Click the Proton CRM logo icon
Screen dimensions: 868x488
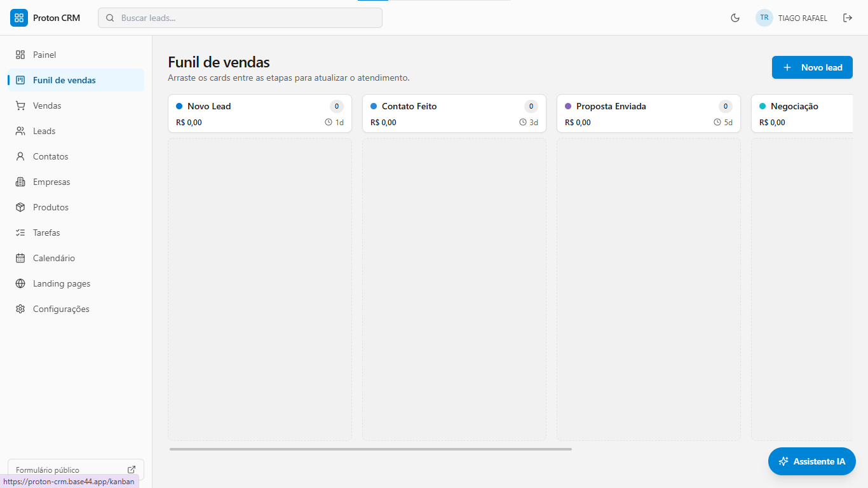[19, 18]
